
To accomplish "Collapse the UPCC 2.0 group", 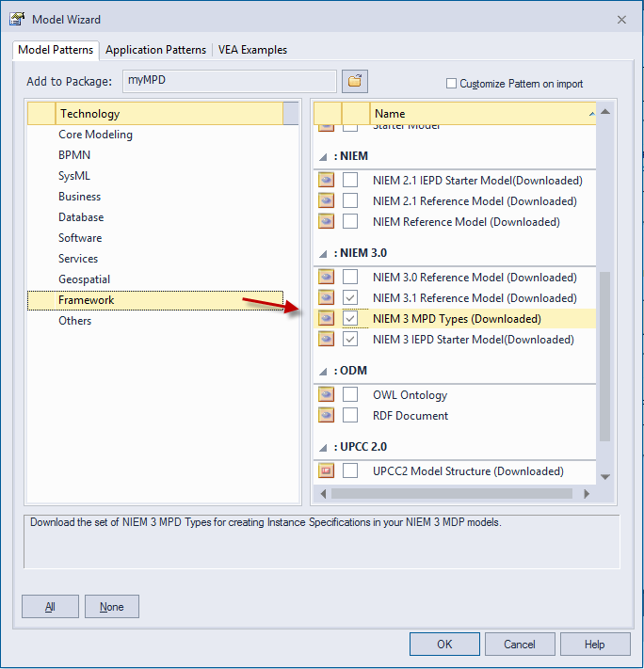I will coord(324,448).
